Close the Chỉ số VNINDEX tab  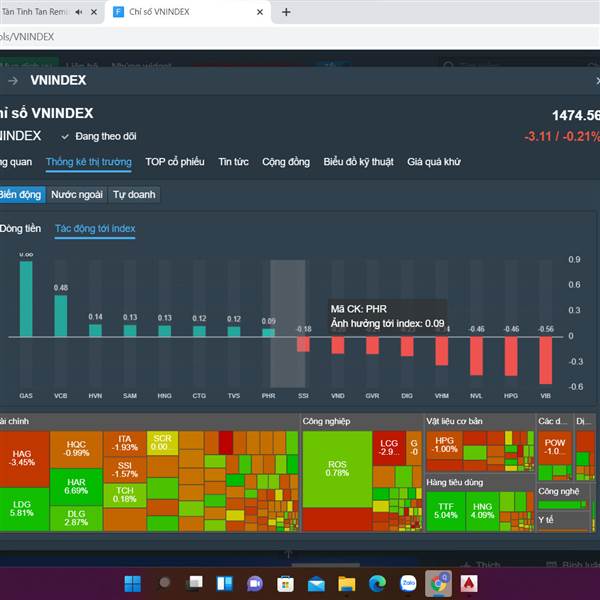point(260,12)
